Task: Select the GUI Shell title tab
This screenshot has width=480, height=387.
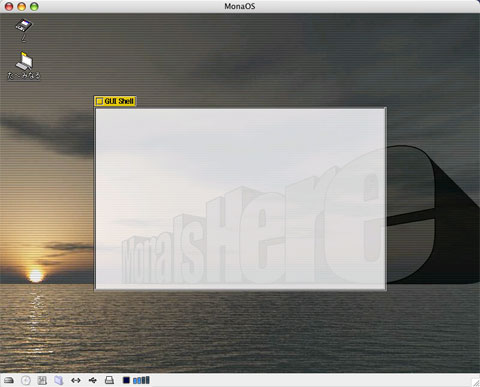Action: pyautogui.click(x=115, y=101)
